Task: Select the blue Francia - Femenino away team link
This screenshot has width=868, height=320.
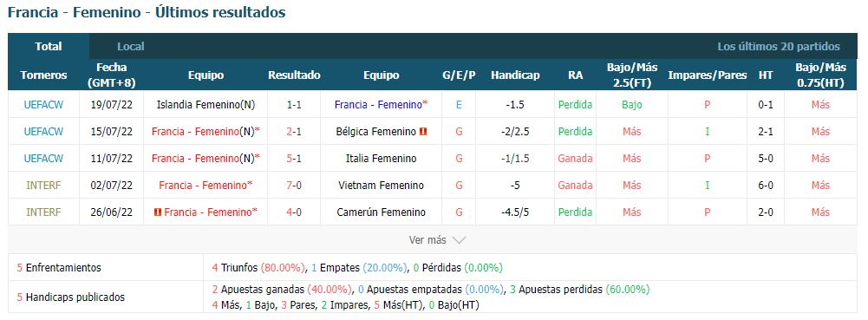Action: pos(381,105)
